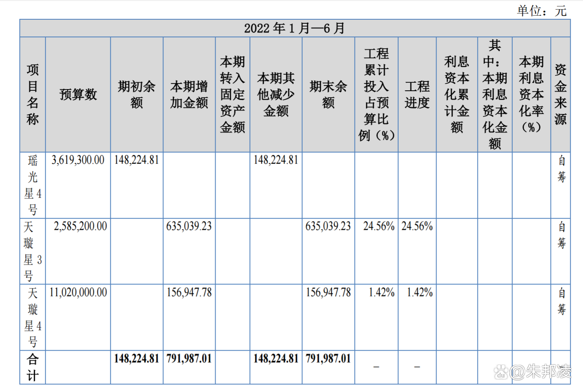Select the '项目名称' column header
Image resolution: width=583 pixels, height=392 pixels.
(x=33, y=94)
